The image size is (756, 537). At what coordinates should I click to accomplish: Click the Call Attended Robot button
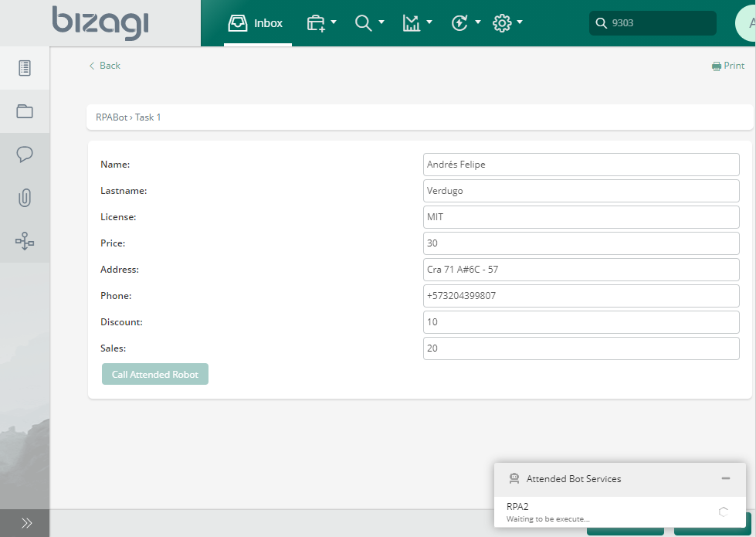(x=154, y=374)
